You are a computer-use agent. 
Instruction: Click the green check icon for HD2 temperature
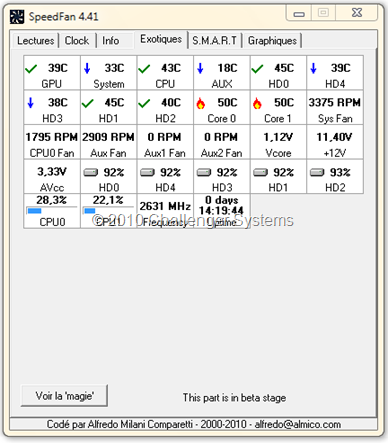[144, 104]
